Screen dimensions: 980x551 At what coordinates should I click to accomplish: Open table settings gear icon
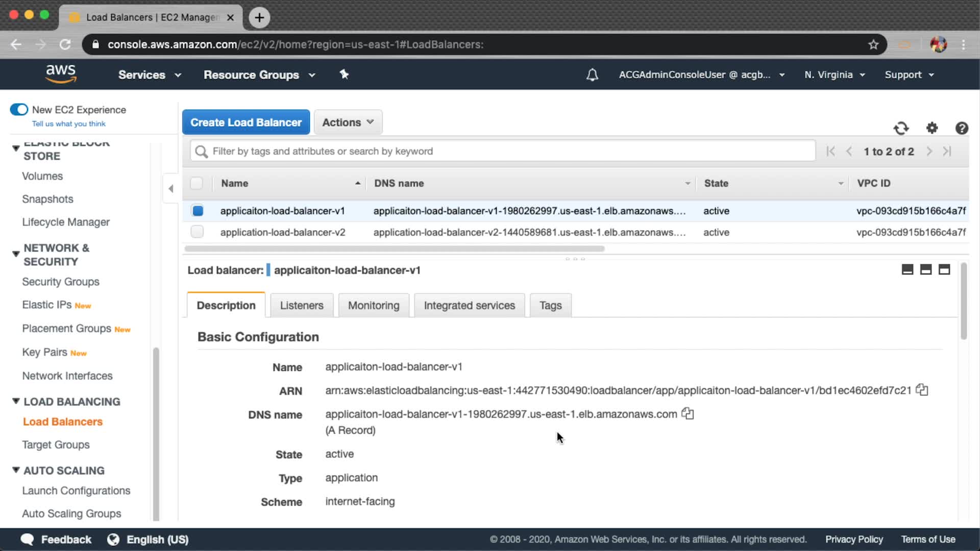click(932, 128)
